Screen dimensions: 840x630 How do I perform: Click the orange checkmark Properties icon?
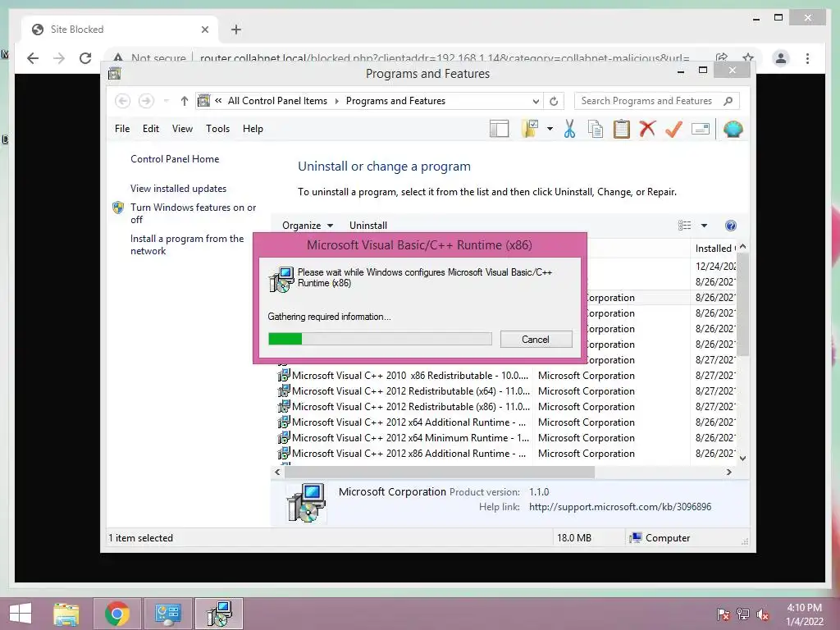click(673, 129)
